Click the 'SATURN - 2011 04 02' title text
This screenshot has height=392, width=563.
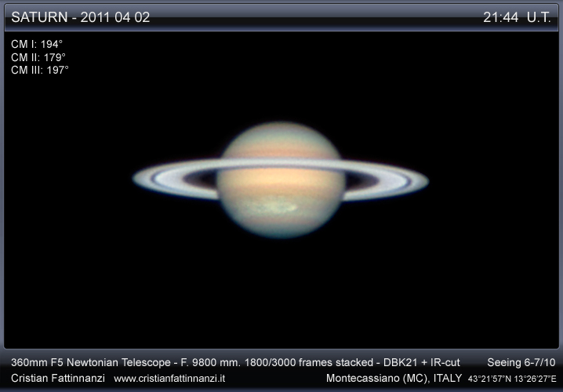[81, 17]
